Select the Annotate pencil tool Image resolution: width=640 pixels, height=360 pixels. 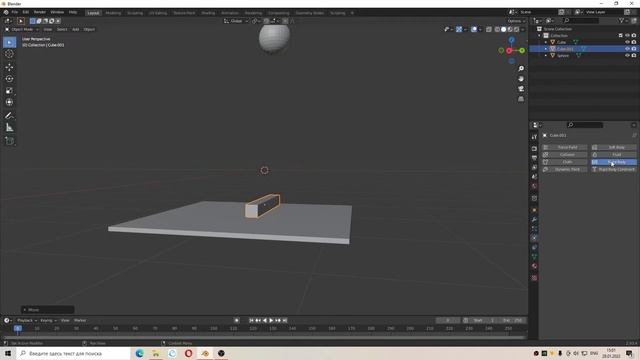click(x=9, y=116)
